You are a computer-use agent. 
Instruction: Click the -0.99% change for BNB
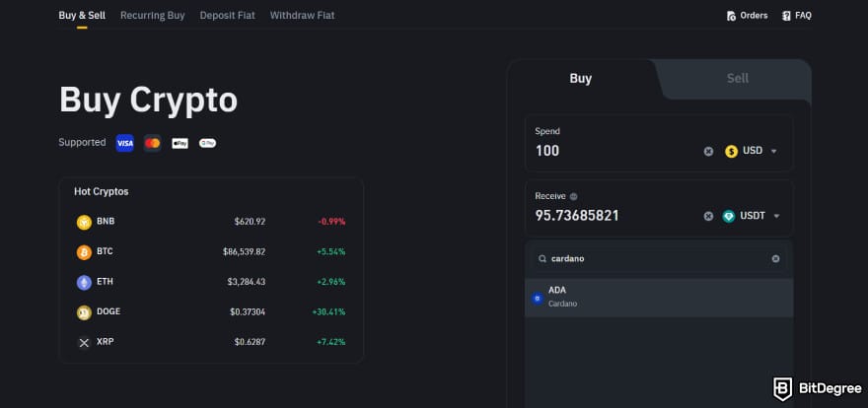[x=331, y=222]
